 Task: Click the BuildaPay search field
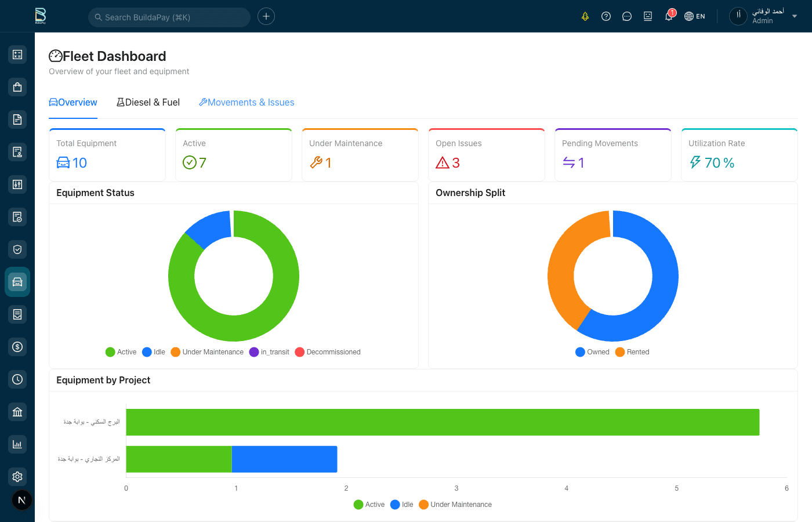coord(169,17)
